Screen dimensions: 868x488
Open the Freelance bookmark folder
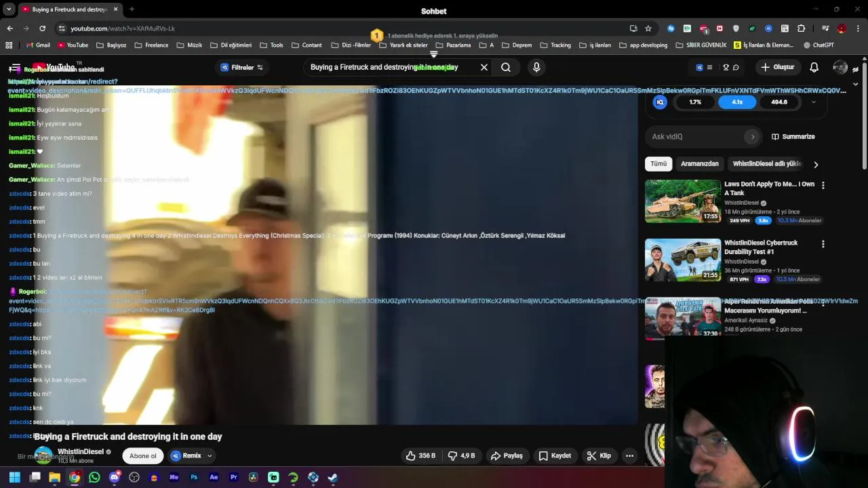click(x=152, y=45)
